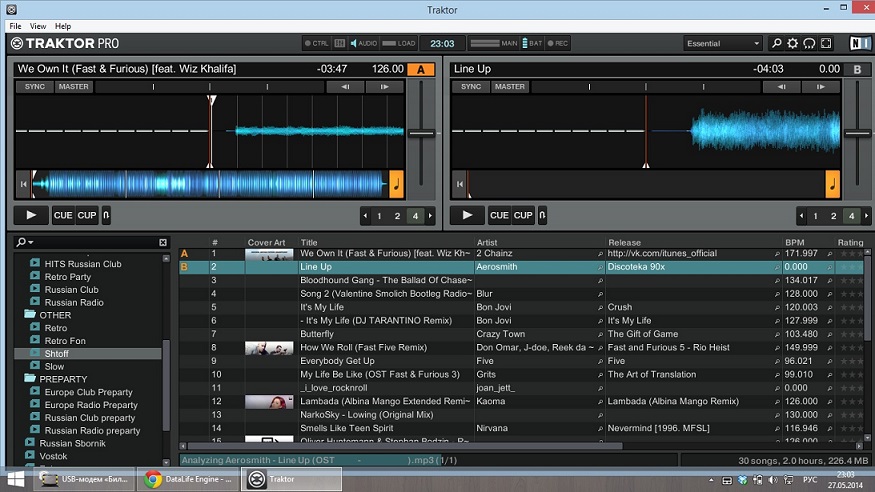Image resolution: width=875 pixels, height=492 pixels.
Task: Clear the browser search field with X
Action: click(162, 242)
